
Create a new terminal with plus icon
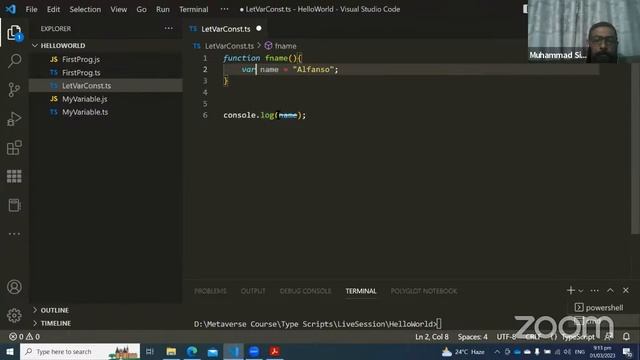[571, 290]
